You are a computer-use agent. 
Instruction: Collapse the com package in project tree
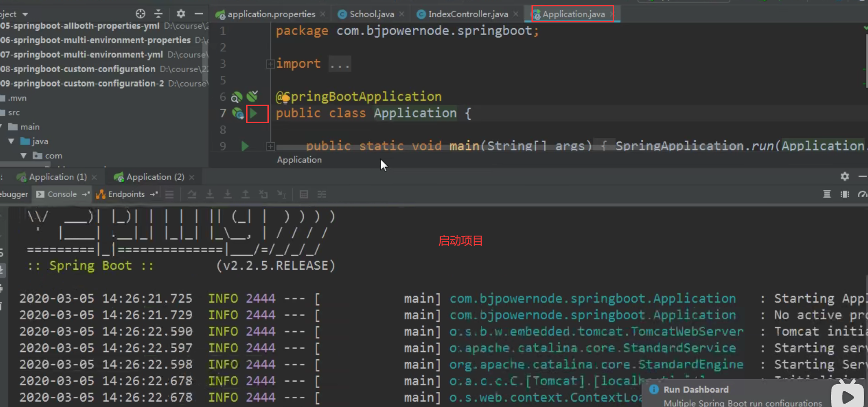coord(23,156)
